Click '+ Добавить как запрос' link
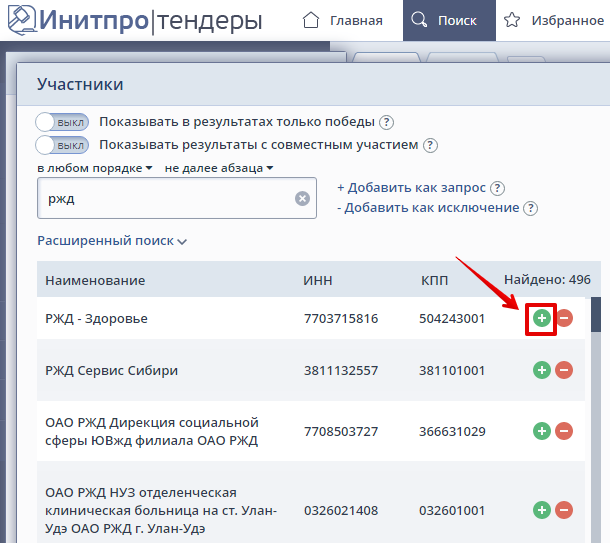The width and height of the screenshot is (610, 543). (x=411, y=187)
